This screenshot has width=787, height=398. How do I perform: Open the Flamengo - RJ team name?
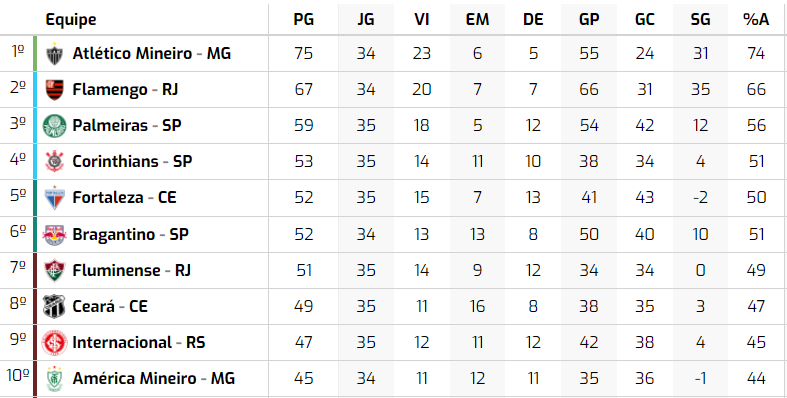(x=125, y=89)
